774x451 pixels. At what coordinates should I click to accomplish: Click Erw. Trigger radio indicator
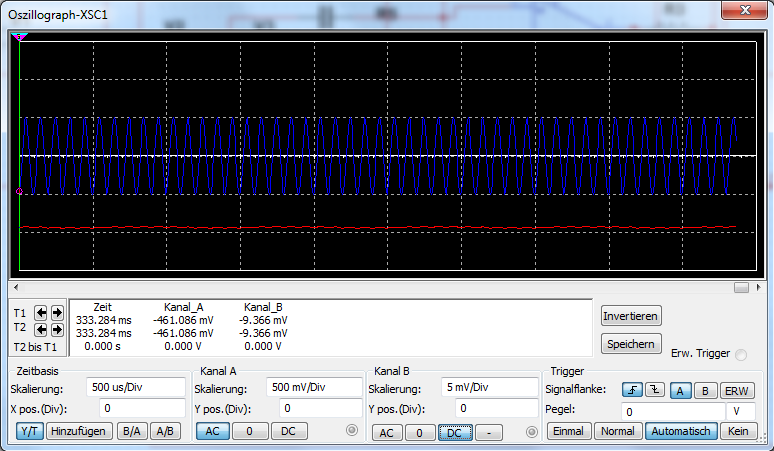(741, 354)
